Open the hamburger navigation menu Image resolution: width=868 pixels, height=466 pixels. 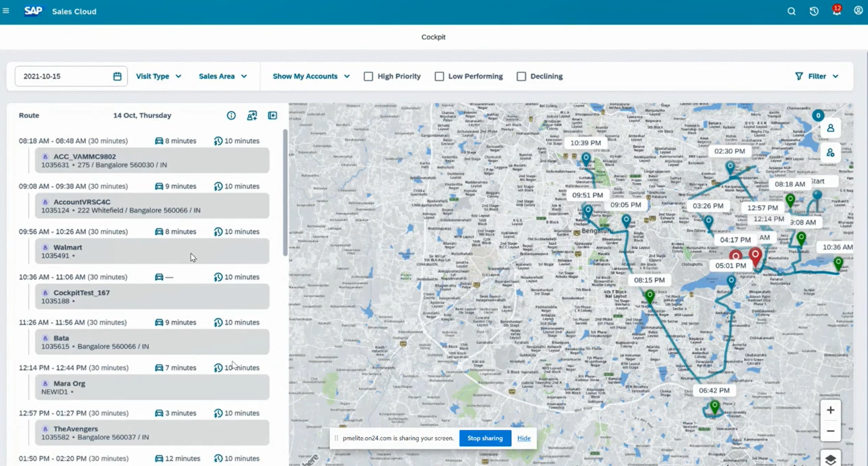click(x=6, y=11)
